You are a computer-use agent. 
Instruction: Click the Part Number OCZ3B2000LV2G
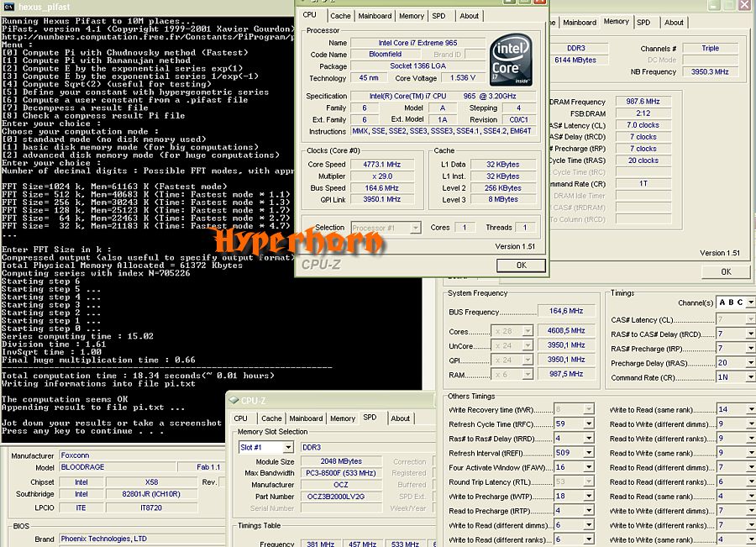point(341,497)
